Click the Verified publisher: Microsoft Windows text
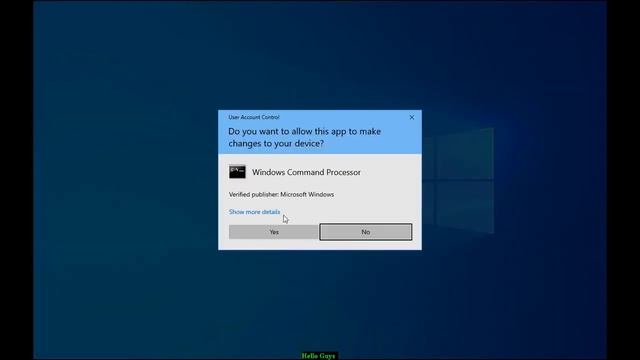This screenshot has width=640, height=360. (281, 195)
